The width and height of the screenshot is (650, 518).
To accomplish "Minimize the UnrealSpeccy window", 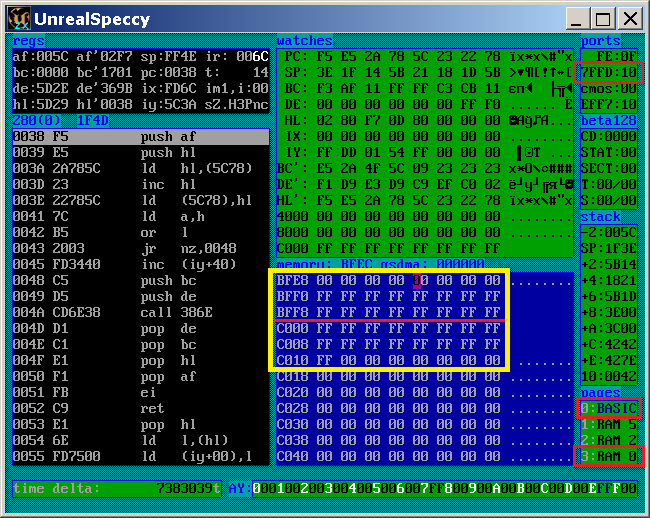I will tap(577, 19).
